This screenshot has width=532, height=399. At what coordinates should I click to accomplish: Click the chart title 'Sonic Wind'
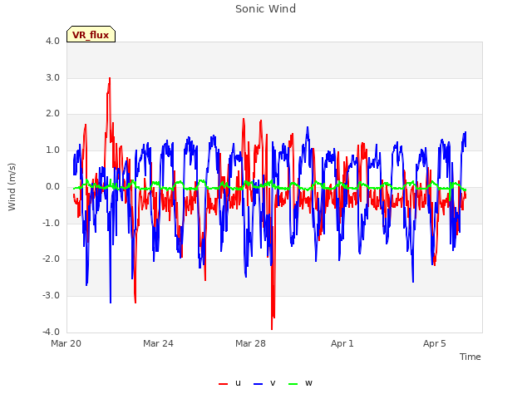(x=265, y=9)
